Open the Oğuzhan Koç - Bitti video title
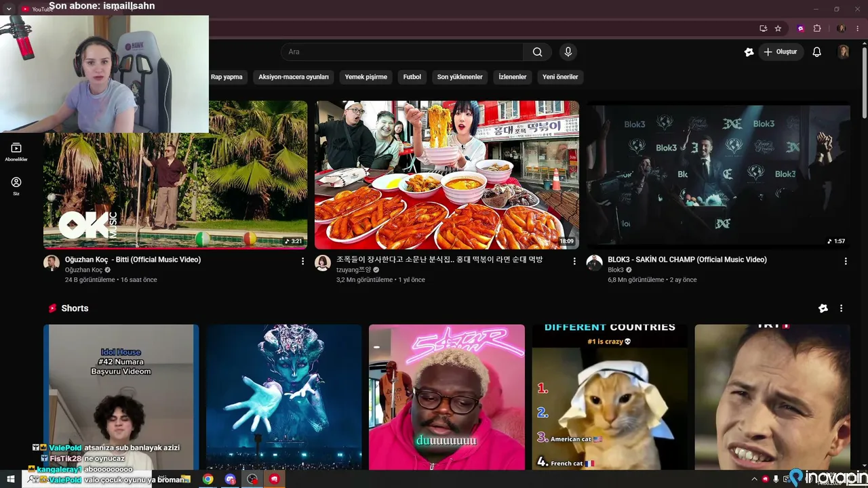The image size is (868, 488). (133, 260)
